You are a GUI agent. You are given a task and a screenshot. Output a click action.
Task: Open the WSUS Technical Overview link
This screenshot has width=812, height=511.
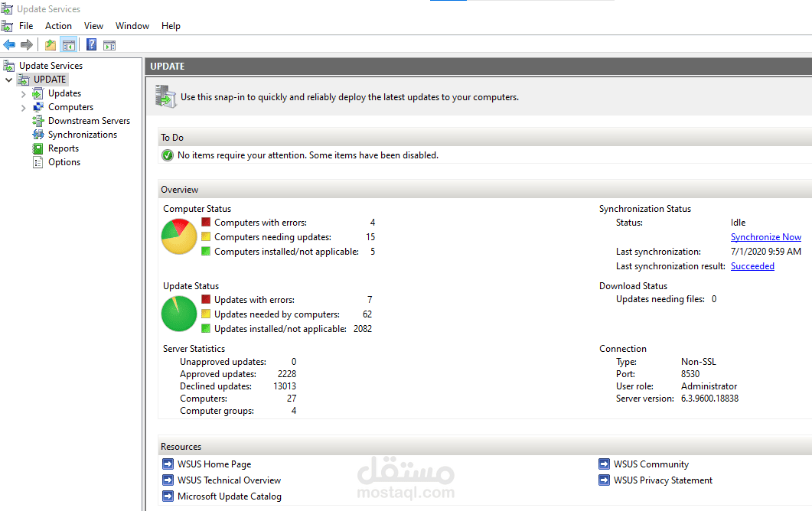(230, 480)
